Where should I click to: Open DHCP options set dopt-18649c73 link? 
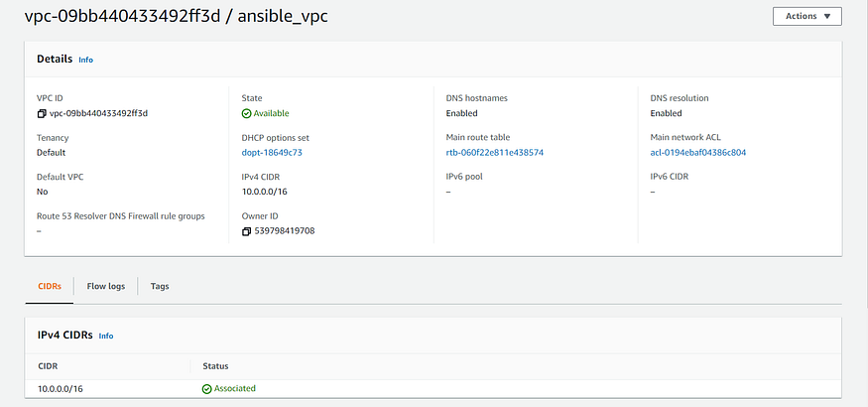point(272,153)
